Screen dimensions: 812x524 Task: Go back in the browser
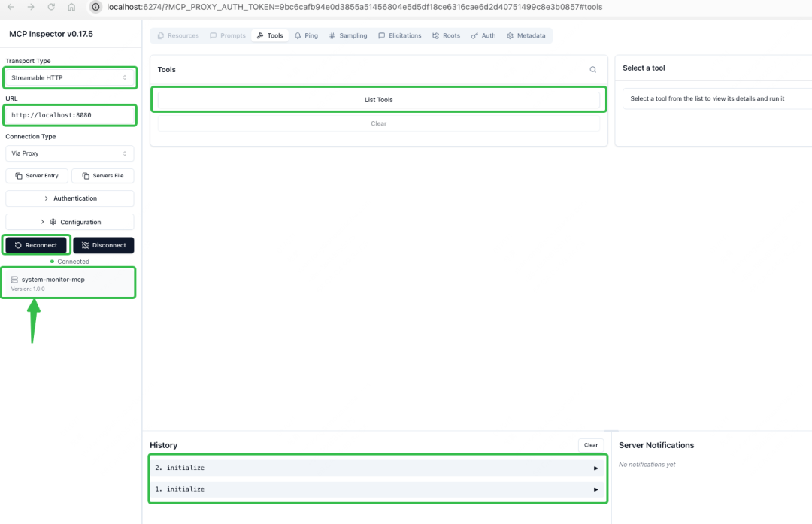(11, 7)
